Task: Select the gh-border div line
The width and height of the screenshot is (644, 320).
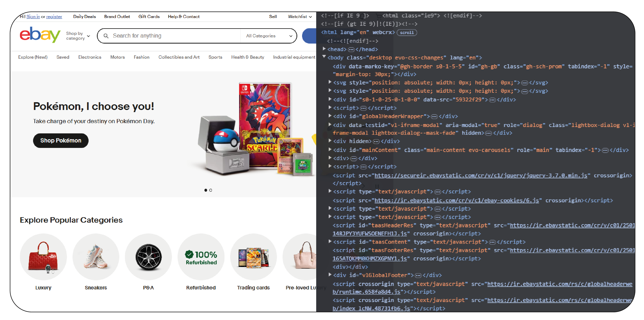Action: [x=483, y=70]
